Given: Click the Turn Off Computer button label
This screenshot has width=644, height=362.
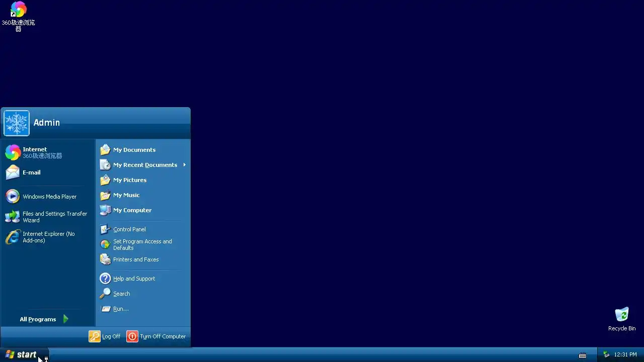Looking at the screenshot, I should tap(163, 336).
